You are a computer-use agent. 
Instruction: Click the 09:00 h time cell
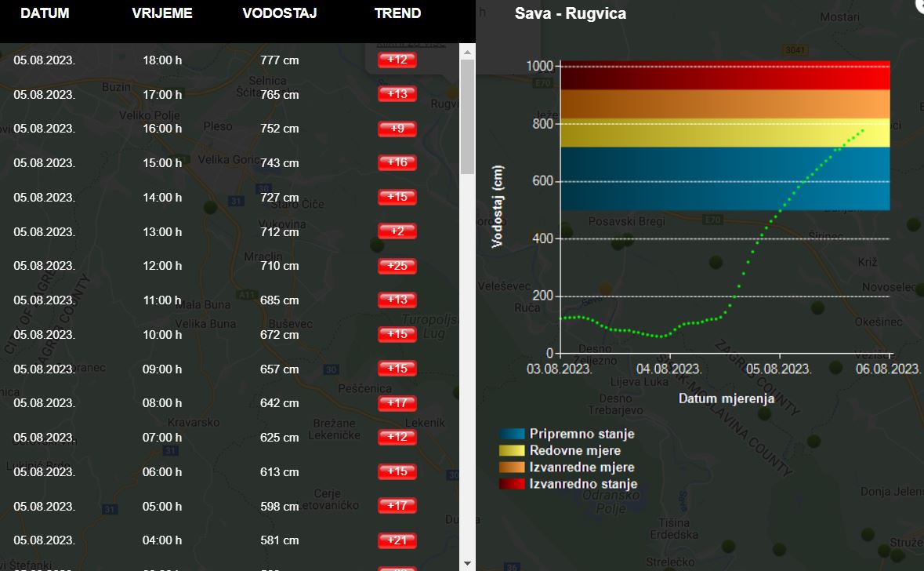pyautogui.click(x=162, y=369)
